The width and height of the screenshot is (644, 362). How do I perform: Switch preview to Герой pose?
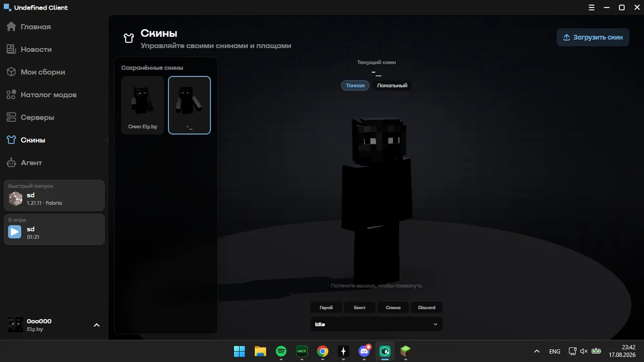pos(326,308)
